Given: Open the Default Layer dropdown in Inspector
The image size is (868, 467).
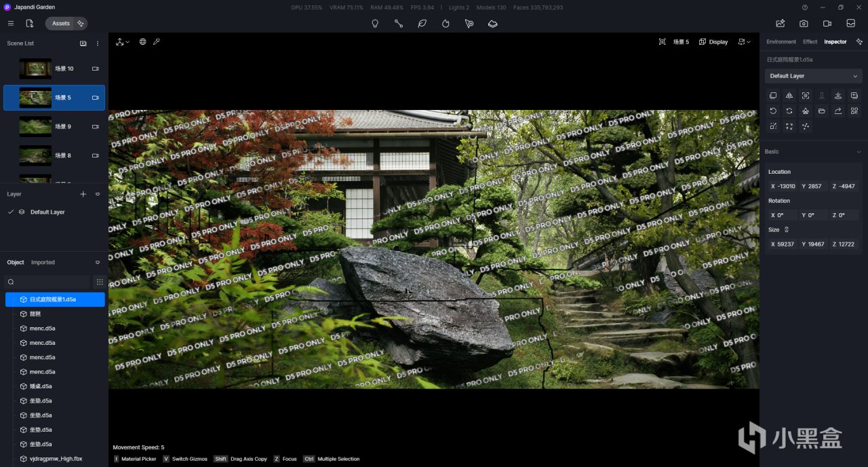Looking at the screenshot, I should (814, 76).
